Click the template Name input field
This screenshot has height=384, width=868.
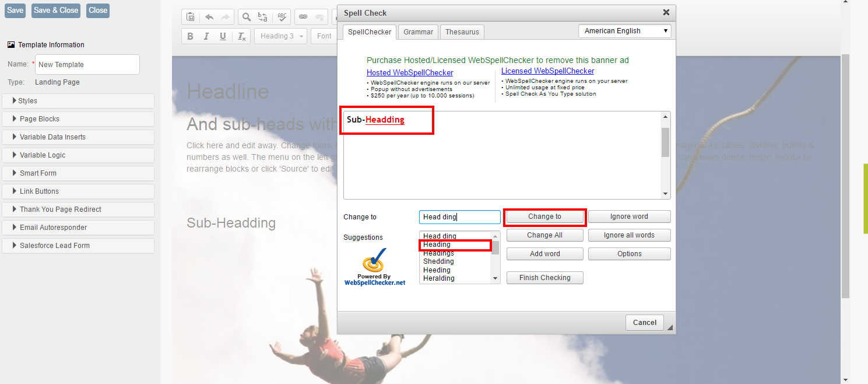tap(87, 64)
